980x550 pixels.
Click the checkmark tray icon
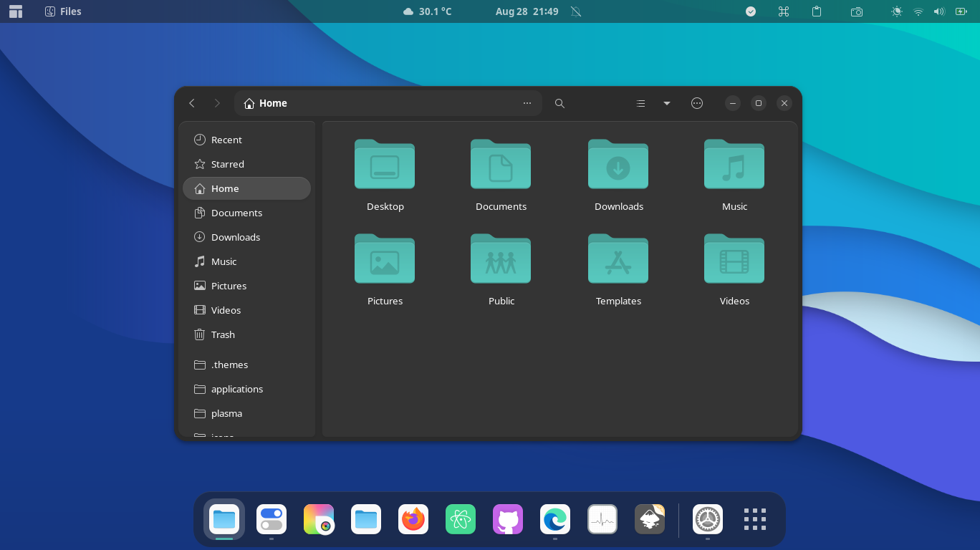(751, 11)
